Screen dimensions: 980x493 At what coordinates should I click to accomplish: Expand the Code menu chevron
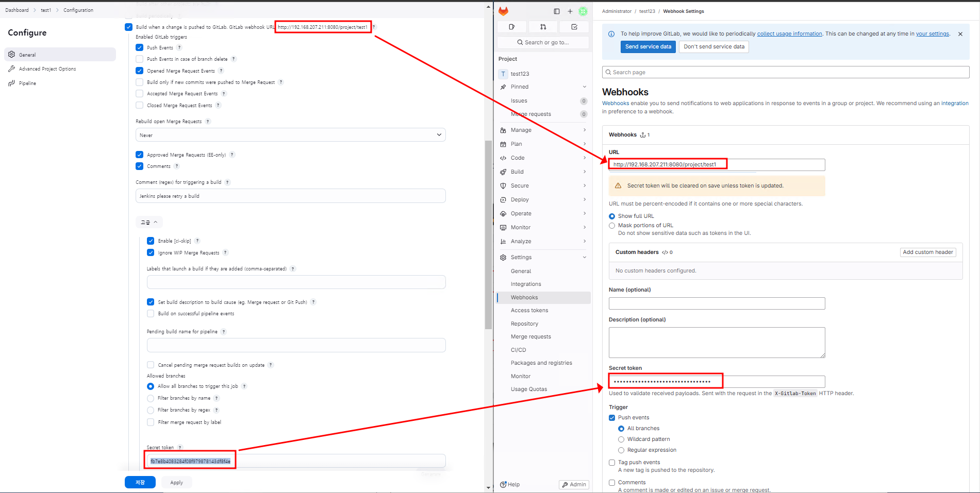click(x=585, y=158)
